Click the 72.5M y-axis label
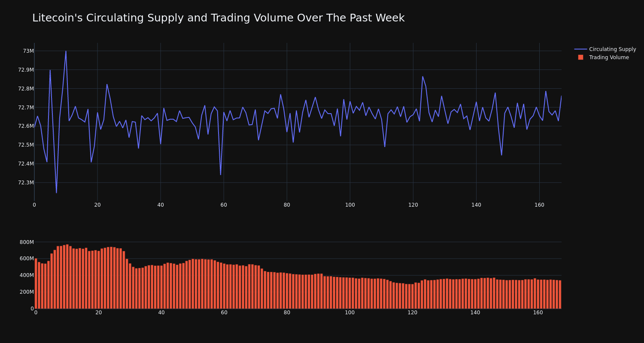The height and width of the screenshot is (343, 644). pos(26,145)
